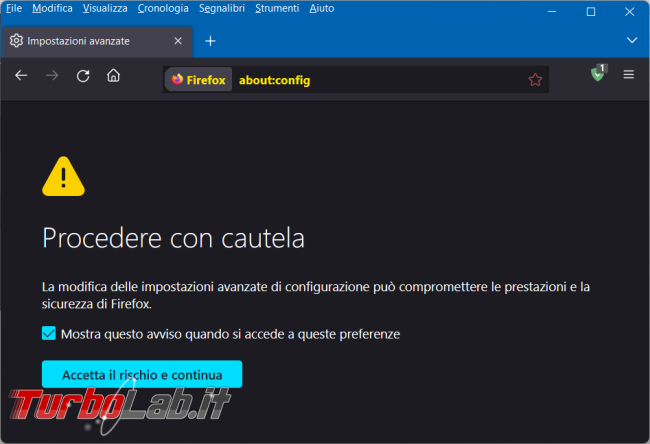Image resolution: width=650 pixels, height=444 pixels.
Task: Reload the current page
Action: pos(83,76)
